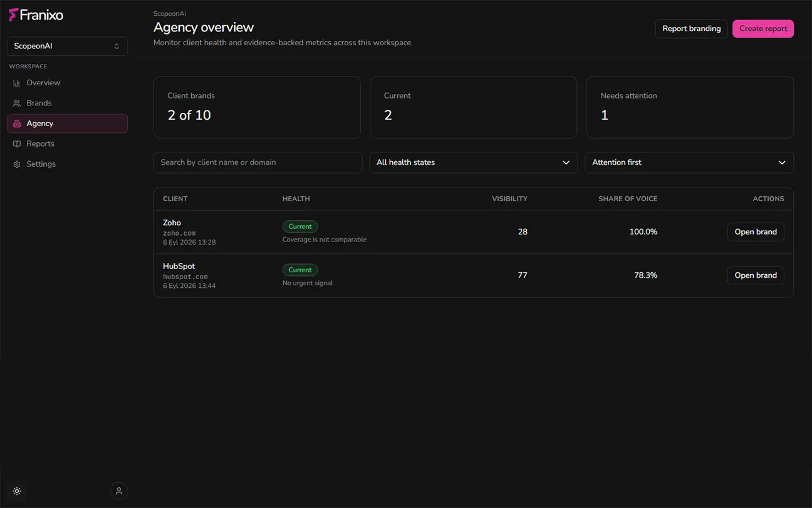This screenshot has height=508, width=812.
Task: Navigate to Brands page
Action: (67, 103)
